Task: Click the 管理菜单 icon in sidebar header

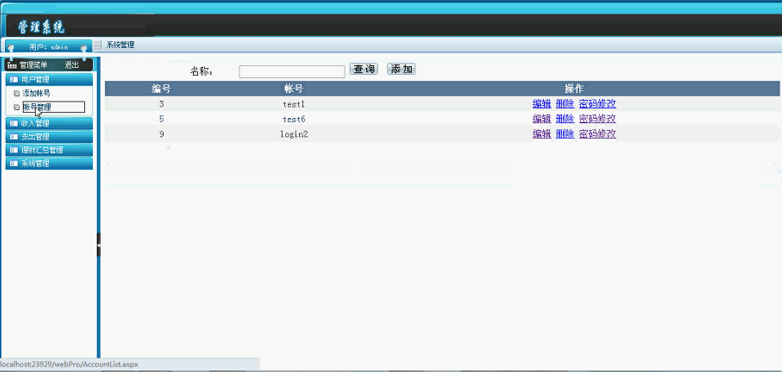Action: pos(12,65)
